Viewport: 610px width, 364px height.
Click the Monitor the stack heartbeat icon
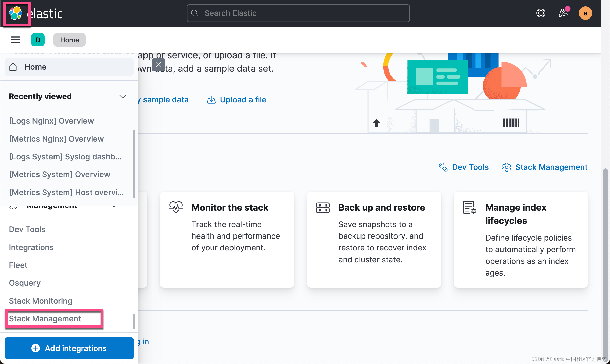click(x=176, y=207)
